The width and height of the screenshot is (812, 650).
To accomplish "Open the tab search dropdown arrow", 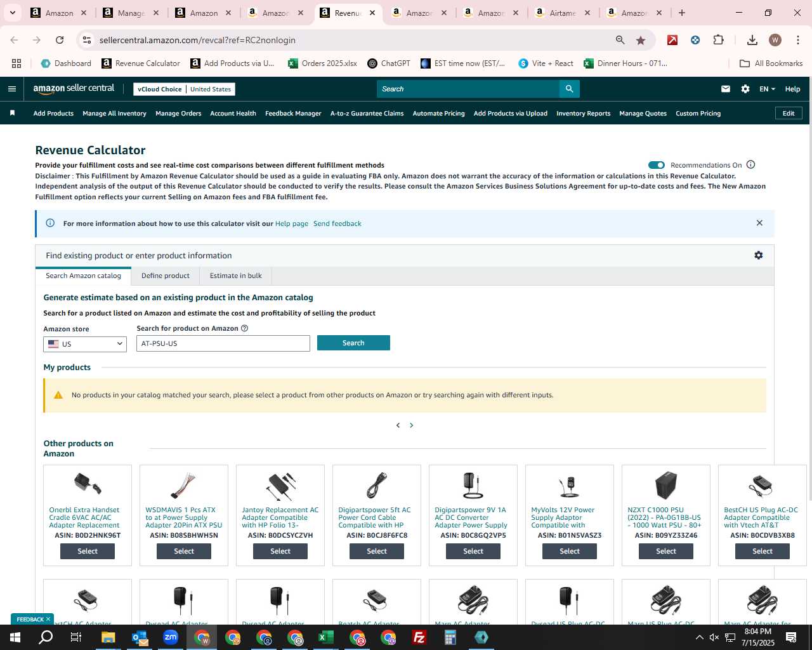I will click(x=12, y=13).
